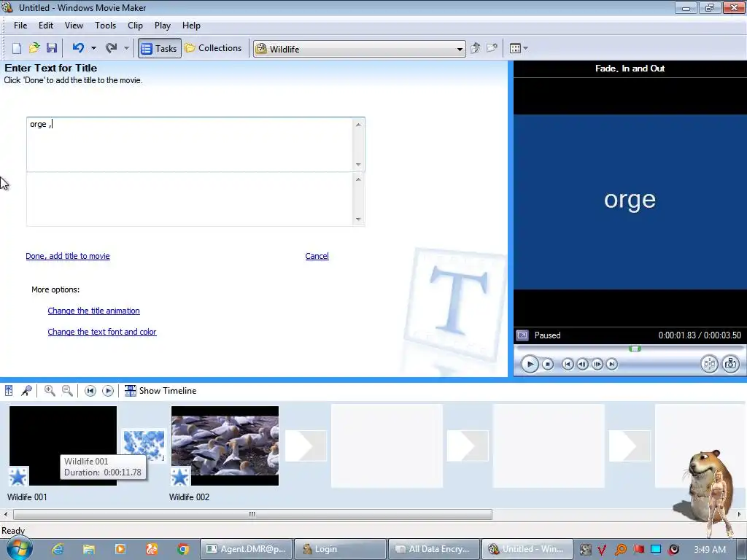
Task: Click the Cancel link
Action: (317, 256)
